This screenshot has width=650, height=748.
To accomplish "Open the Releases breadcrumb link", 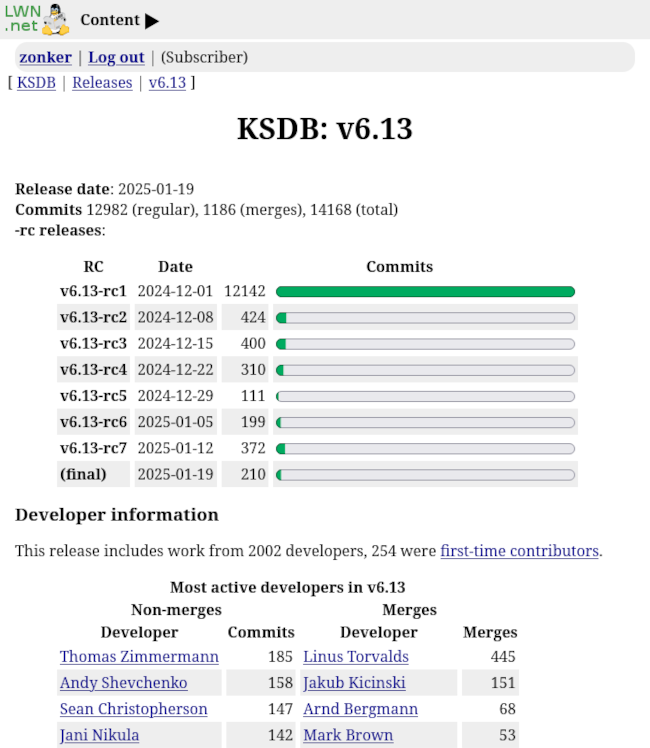I will pos(102,82).
